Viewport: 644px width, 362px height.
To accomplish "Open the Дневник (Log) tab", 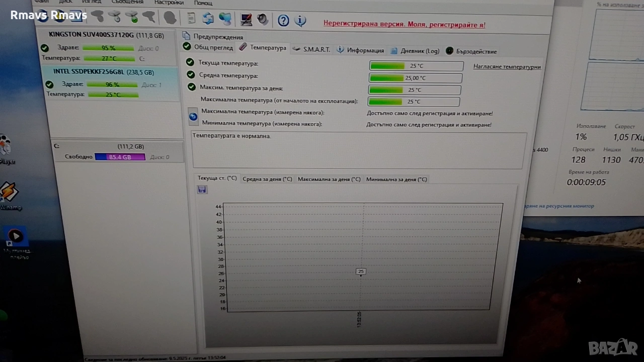I will pyautogui.click(x=415, y=51).
